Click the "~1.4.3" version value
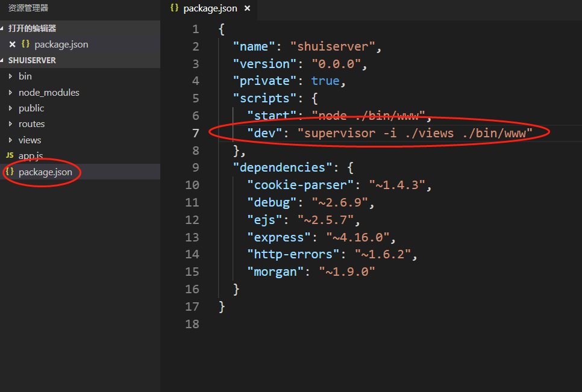This screenshot has width=582, height=392. pyautogui.click(x=397, y=185)
